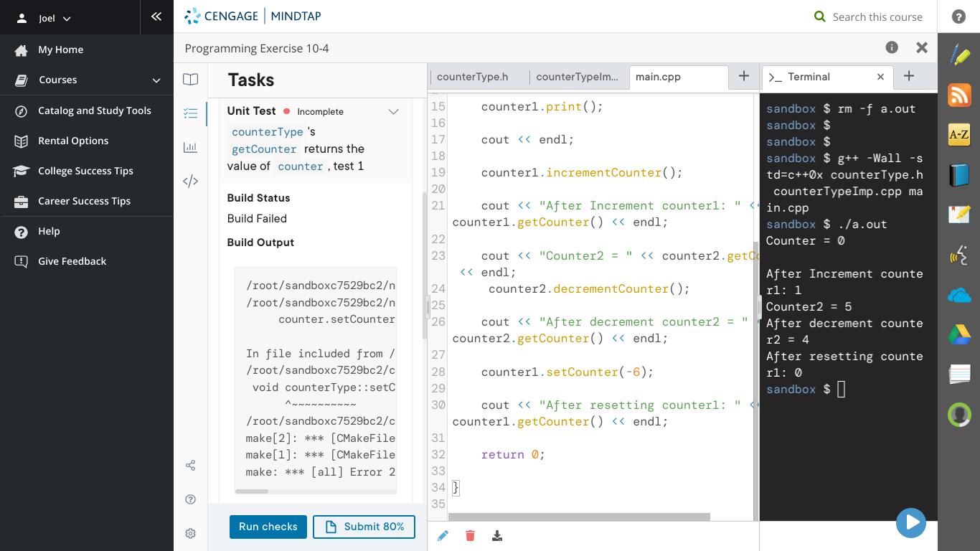Open the eReader book icon
This screenshot has width=980, height=551.
(190, 80)
